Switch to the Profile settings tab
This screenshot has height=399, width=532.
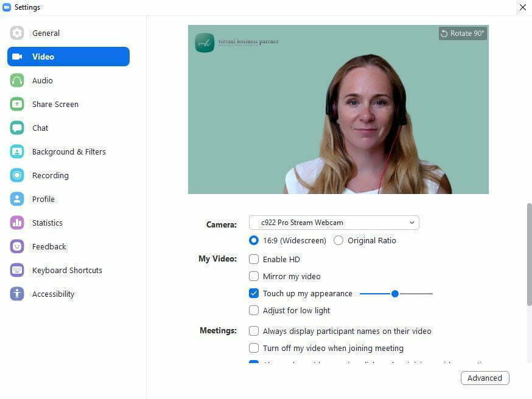pos(43,199)
